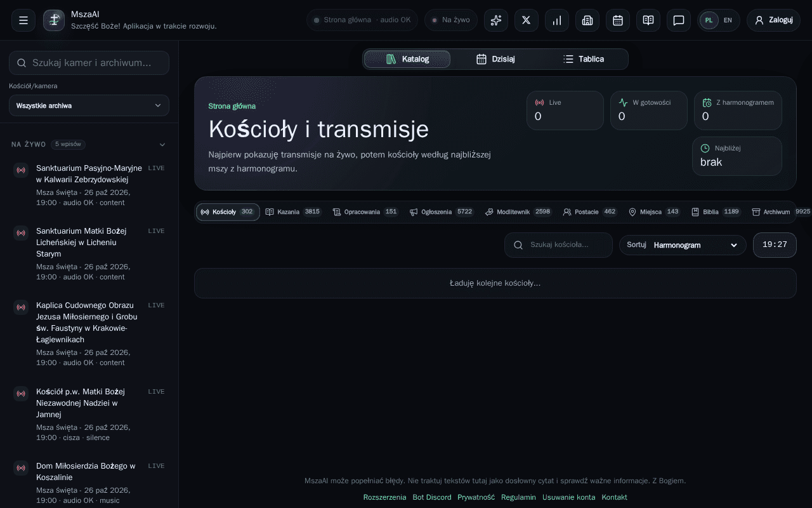This screenshot has height=508, width=812.
Task: Click live icon for Sanktuarium Pasyjno-Maryjne
Action: [x=21, y=170]
